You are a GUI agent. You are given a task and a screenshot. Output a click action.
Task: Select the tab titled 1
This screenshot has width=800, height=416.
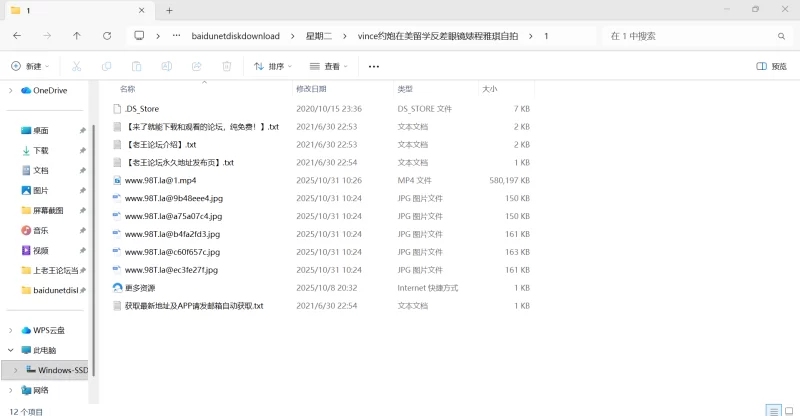(x=70, y=10)
